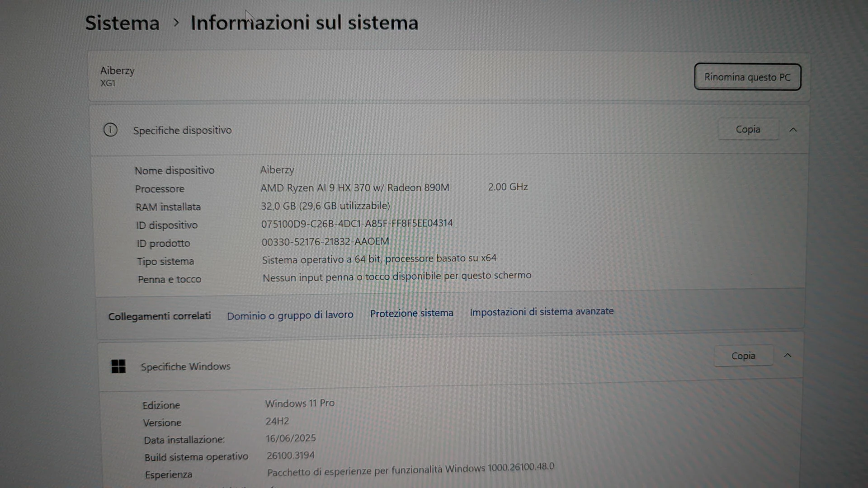Click the version value 24H2
Image resolution: width=868 pixels, height=488 pixels.
coord(277,421)
